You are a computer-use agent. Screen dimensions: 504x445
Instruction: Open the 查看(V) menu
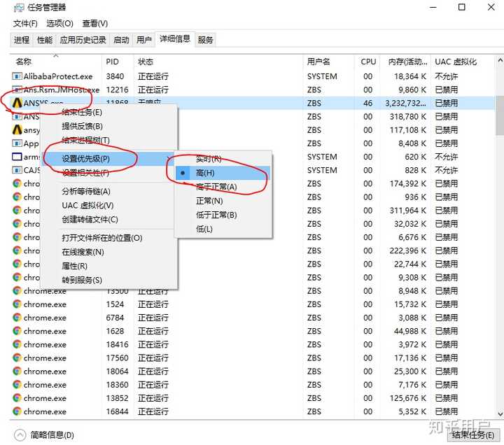[95, 24]
